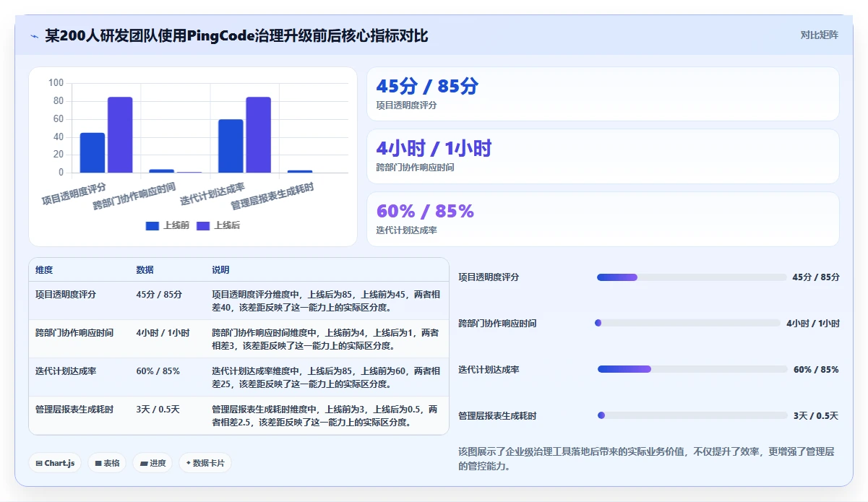Image resolution: width=868 pixels, height=502 pixels.
Task: Click the 迭代计划达成率 progress bar
Action: pyautogui.click(x=692, y=369)
